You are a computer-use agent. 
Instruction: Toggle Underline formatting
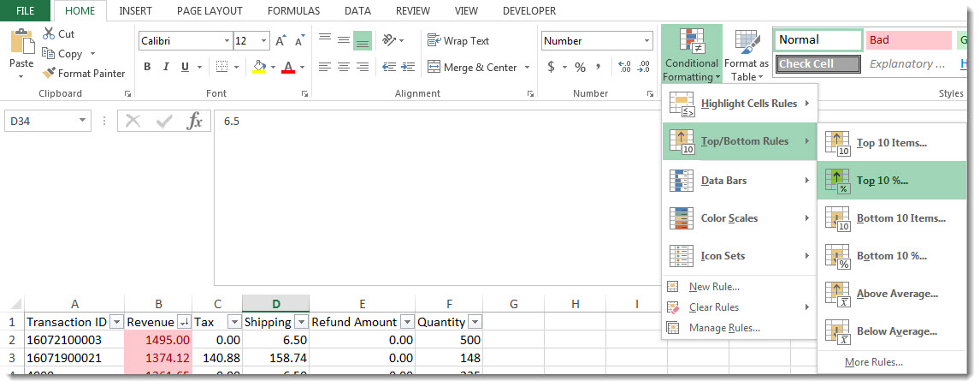[x=185, y=67]
